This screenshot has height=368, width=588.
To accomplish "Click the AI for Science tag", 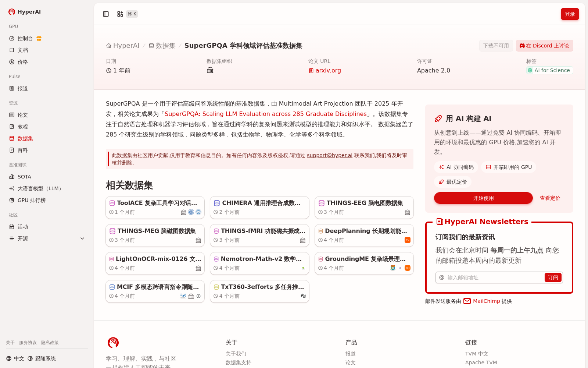I will click(x=549, y=70).
